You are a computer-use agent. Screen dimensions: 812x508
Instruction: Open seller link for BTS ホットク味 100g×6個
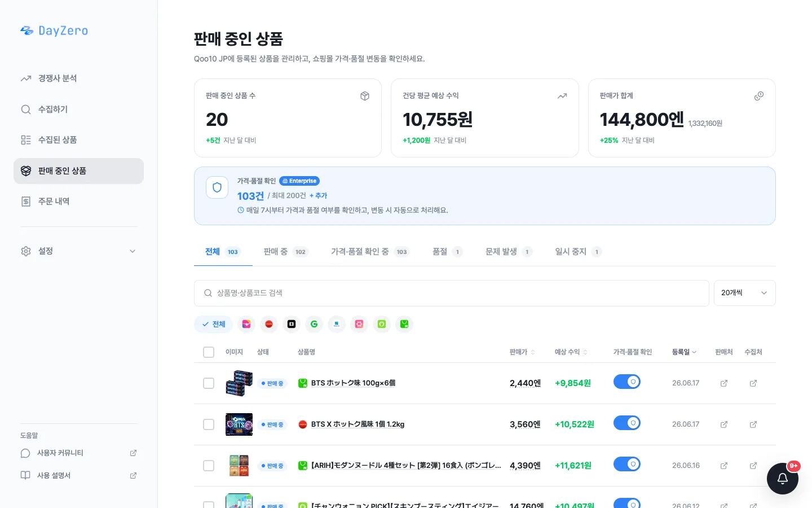coord(724,383)
